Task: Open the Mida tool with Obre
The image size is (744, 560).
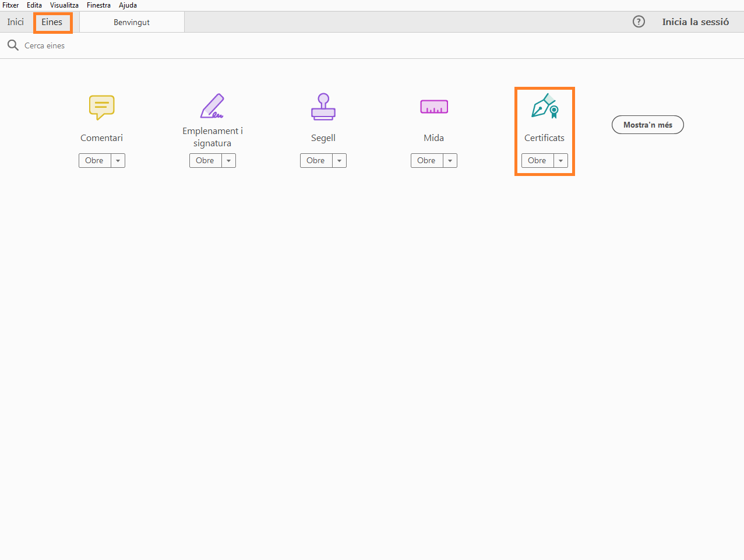Action: (426, 160)
